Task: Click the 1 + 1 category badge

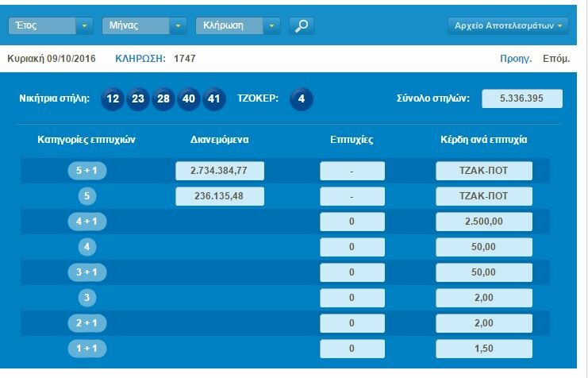Action: (x=87, y=349)
